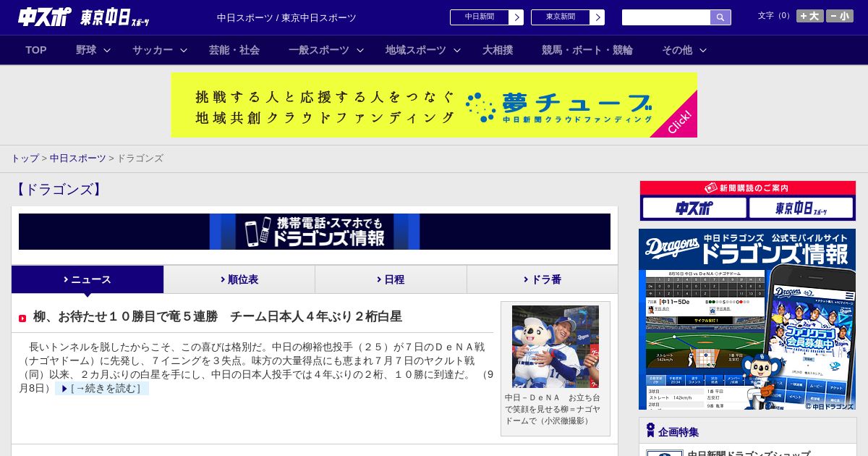Expand the 野球 menu

point(93,50)
